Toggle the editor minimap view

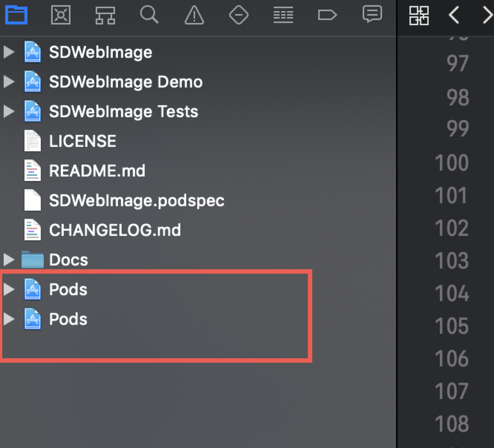click(x=419, y=15)
